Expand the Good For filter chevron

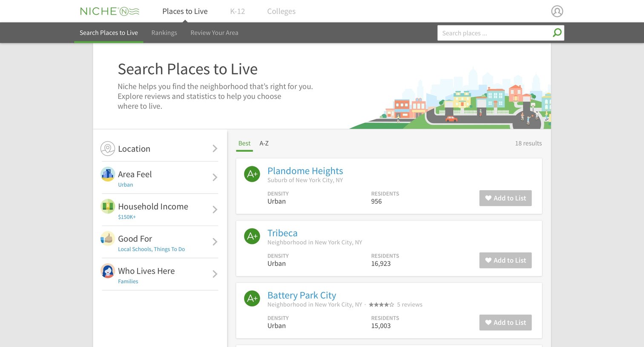215,242
